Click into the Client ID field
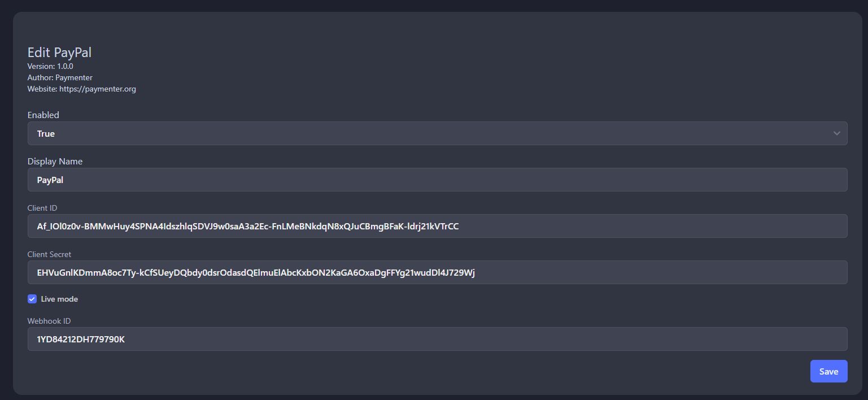 coord(621,226)
